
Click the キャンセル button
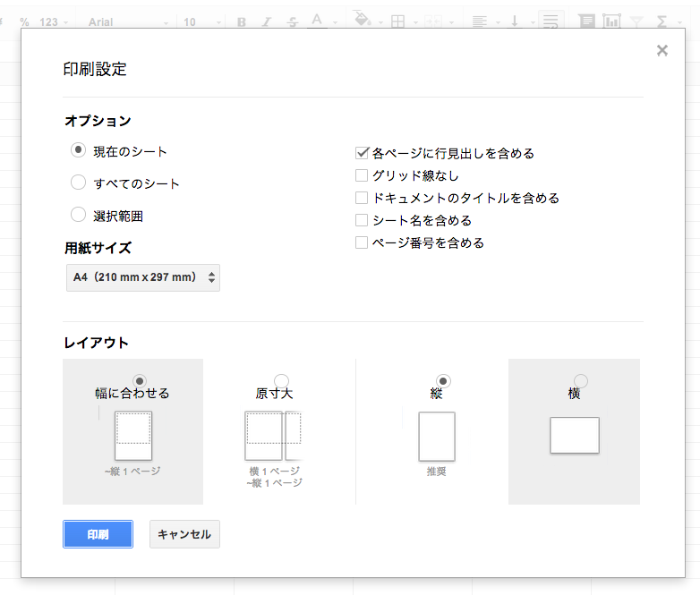(184, 534)
